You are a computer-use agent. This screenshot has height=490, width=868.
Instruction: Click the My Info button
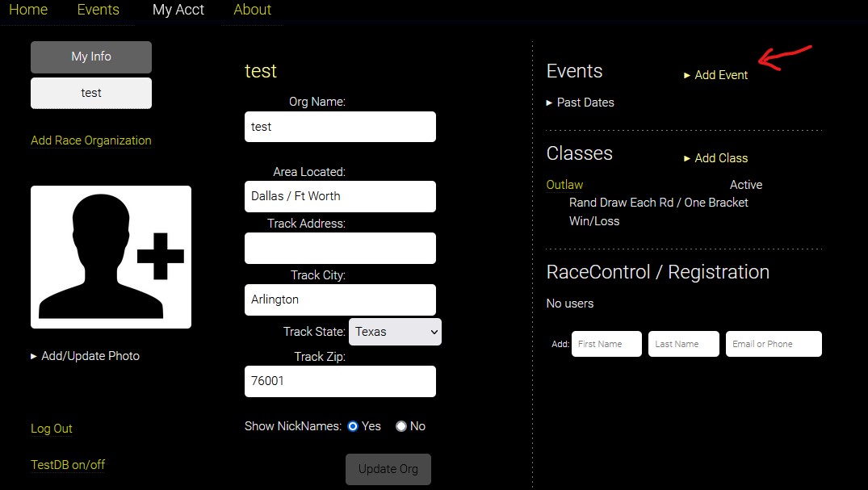[x=91, y=57]
